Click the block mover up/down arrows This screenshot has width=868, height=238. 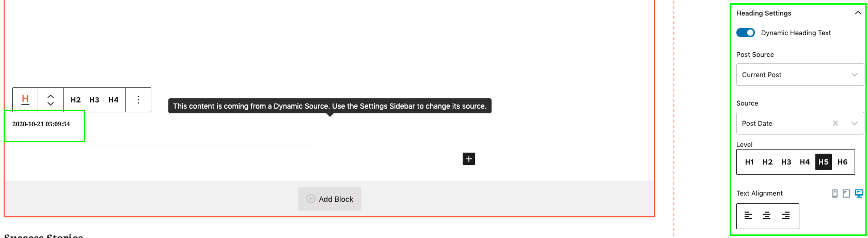(x=51, y=100)
